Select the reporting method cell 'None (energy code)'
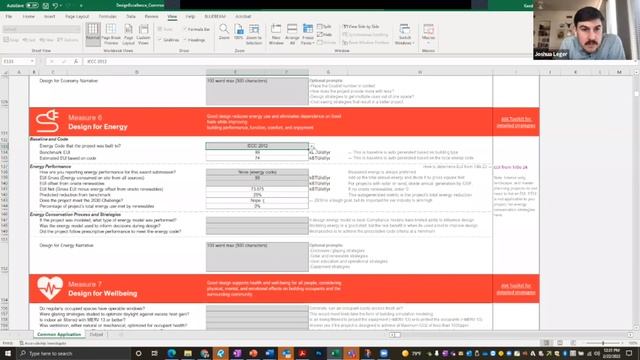 click(257, 172)
